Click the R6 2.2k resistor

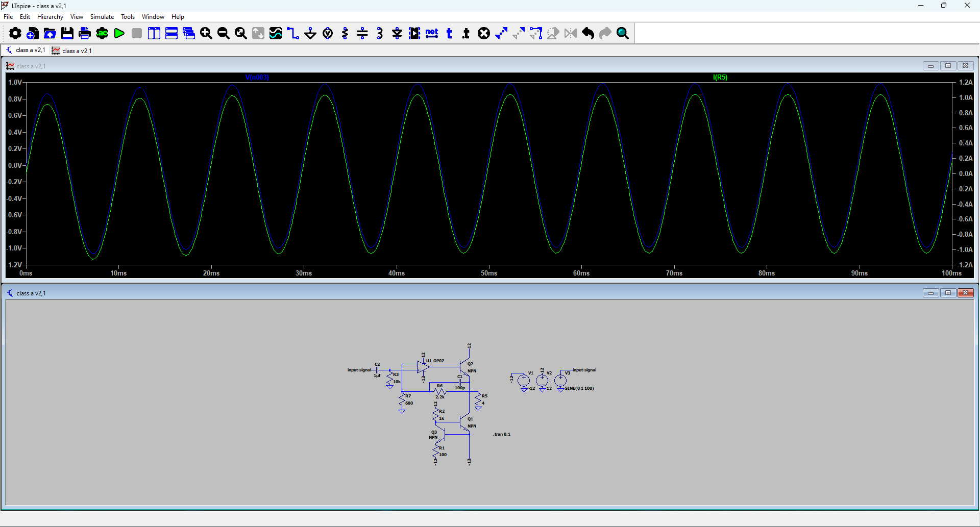[x=439, y=391]
